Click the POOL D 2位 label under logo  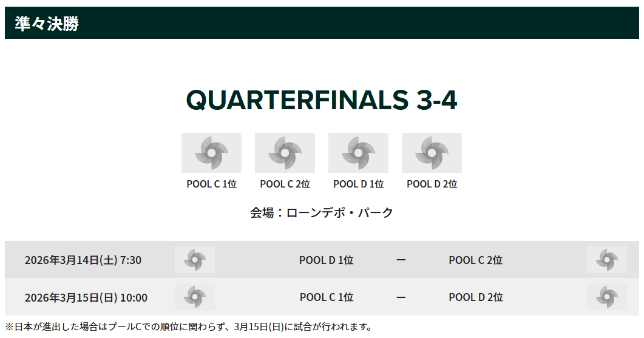point(432,184)
